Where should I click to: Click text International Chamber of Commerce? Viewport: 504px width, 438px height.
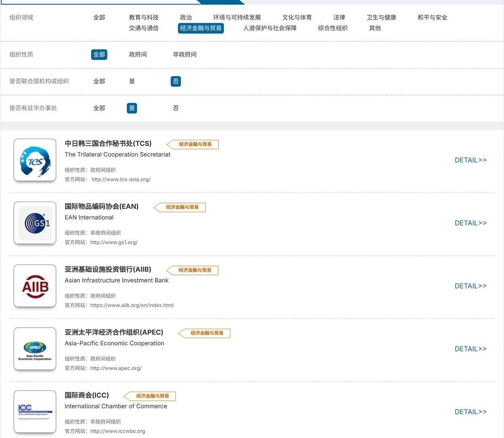[x=116, y=406]
